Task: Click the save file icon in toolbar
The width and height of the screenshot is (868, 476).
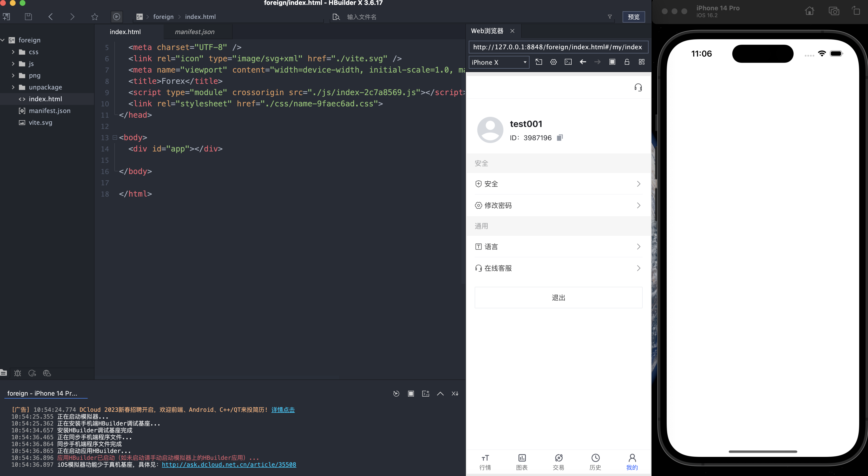Action: (x=28, y=16)
